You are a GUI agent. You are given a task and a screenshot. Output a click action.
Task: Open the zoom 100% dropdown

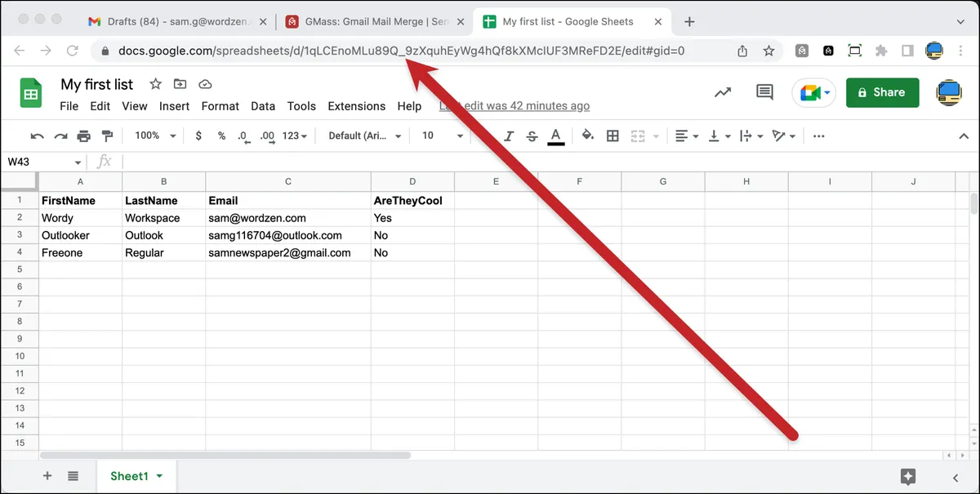point(155,136)
